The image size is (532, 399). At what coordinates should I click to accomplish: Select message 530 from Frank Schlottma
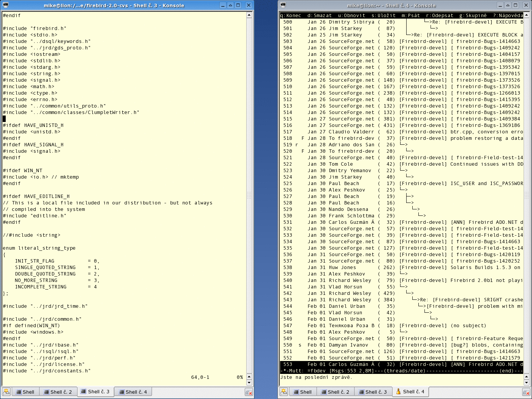coord(402,216)
